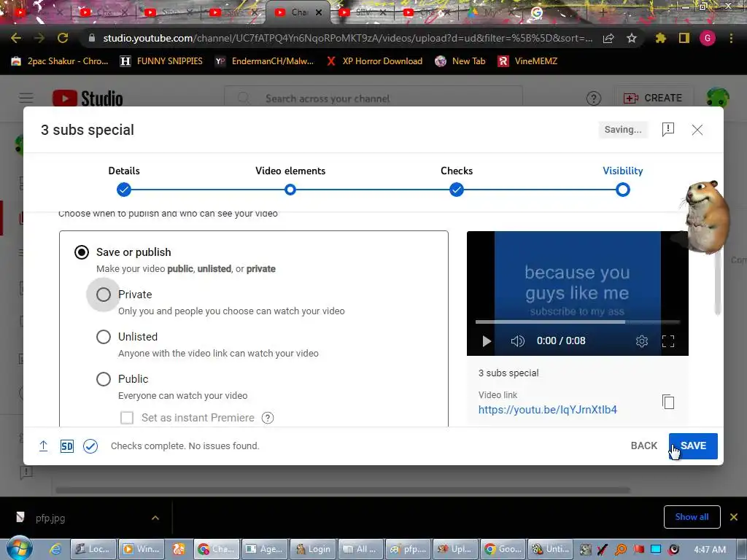
Task: Open VineMEMZ bookmark
Action: tap(527, 61)
